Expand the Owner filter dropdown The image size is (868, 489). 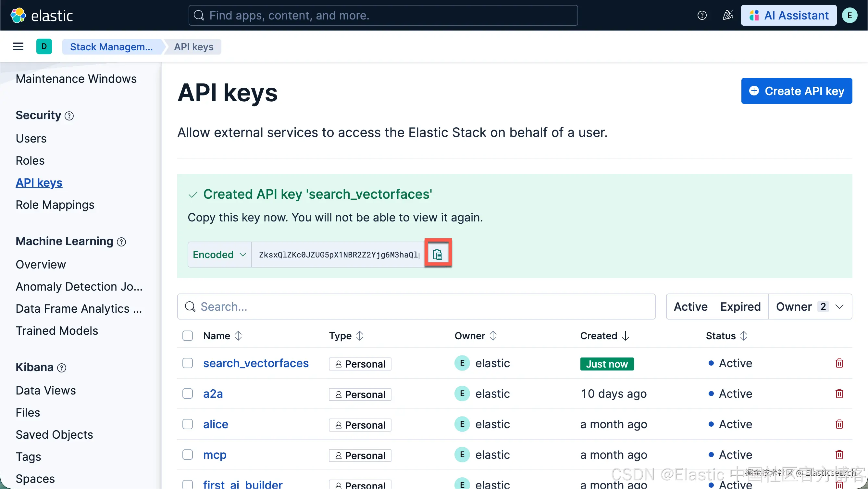click(810, 307)
